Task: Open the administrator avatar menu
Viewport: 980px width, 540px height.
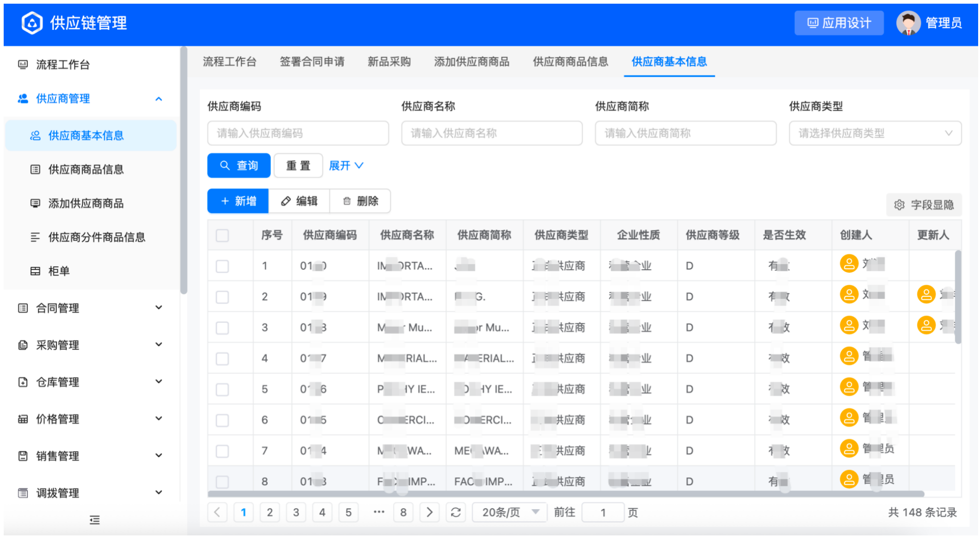Action: click(908, 23)
